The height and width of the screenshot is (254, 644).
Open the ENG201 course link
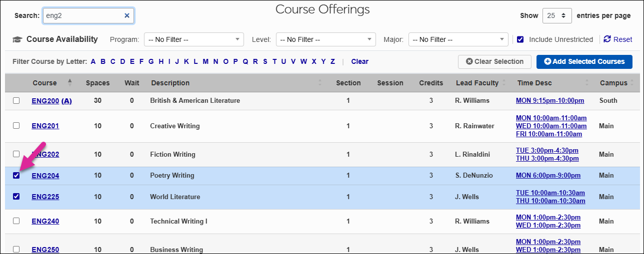click(45, 126)
